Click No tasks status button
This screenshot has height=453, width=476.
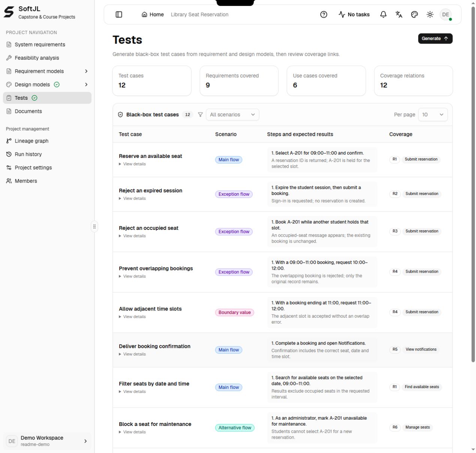tap(354, 15)
